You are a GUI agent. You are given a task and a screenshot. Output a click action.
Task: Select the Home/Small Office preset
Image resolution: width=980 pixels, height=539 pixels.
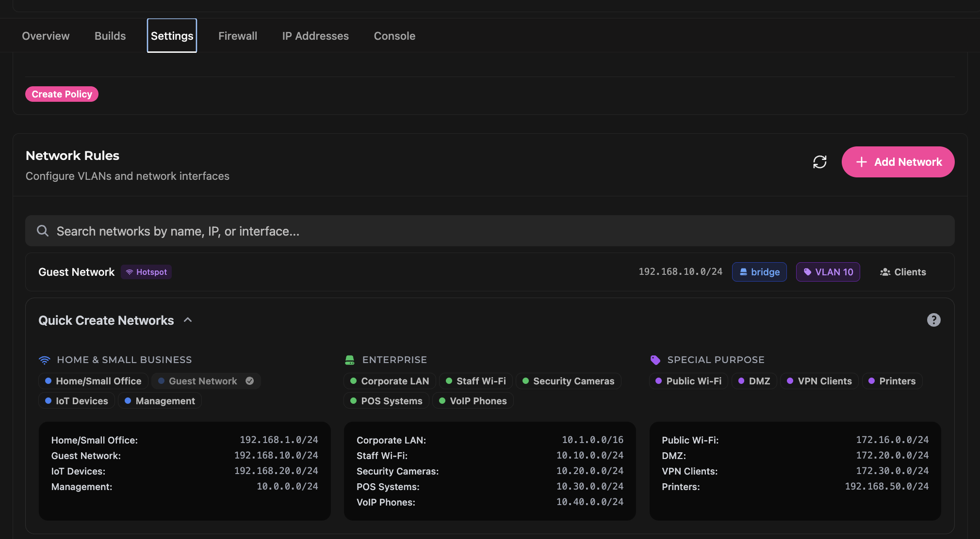(x=93, y=381)
